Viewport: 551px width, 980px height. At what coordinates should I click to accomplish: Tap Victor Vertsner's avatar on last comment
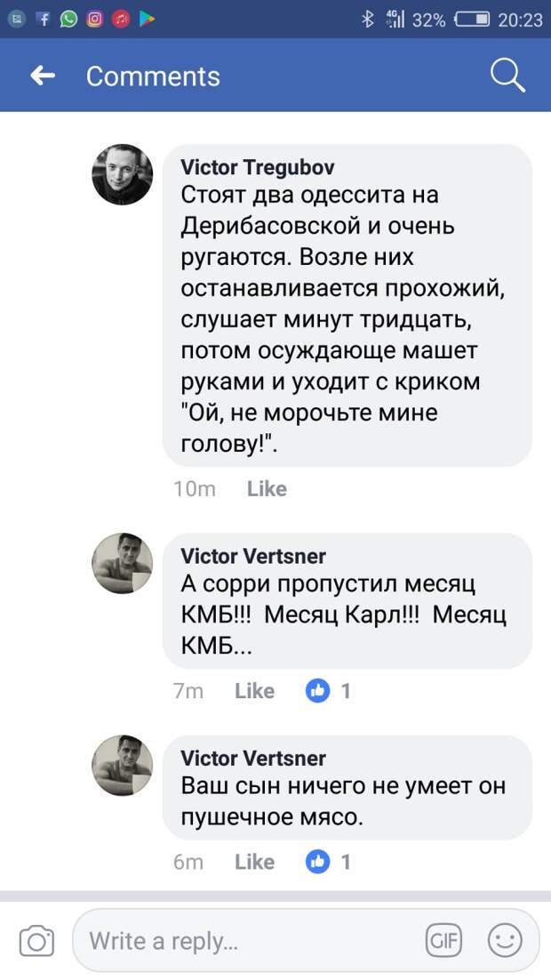coord(123,766)
